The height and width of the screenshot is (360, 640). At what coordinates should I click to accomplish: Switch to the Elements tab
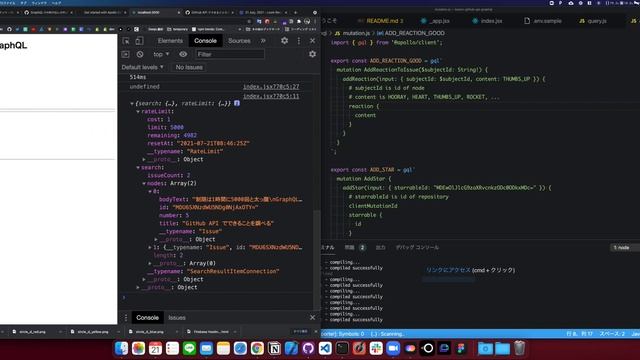[170, 41]
